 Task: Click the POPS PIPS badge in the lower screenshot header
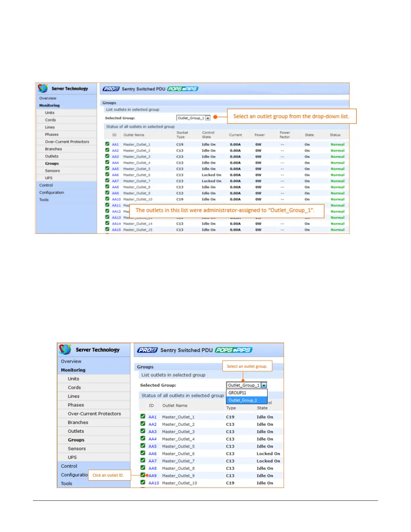(234, 350)
